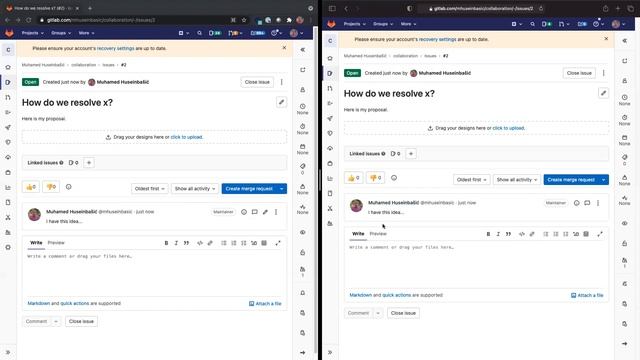Screen dimensions: 640x360
Task: Toggle confidentiality eye icon in right window sidebar
Action: pyautogui.click(x=624, y=223)
